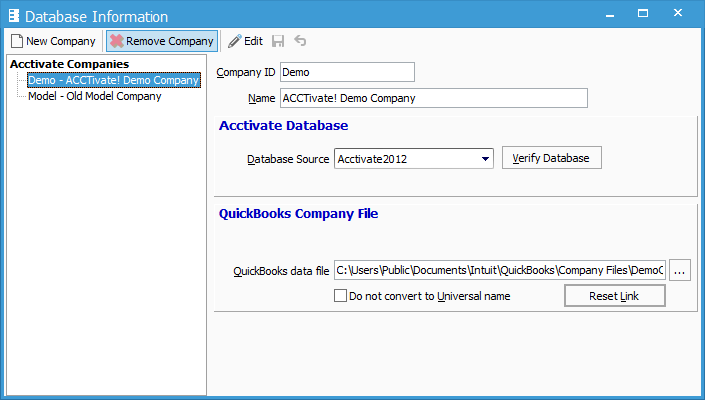Click the Verify Database button
This screenshot has height=400, width=705.
(552, 158)
